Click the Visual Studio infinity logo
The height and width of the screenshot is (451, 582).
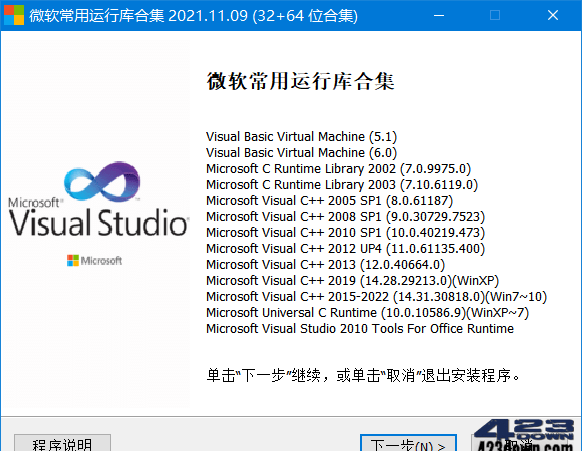tap(102, 182)
